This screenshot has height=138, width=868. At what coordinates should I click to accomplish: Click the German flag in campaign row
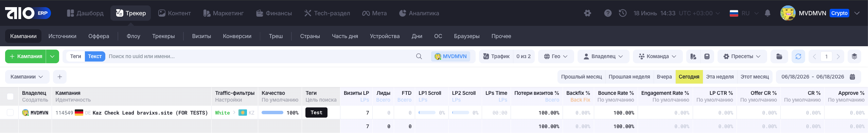(79, 113)
